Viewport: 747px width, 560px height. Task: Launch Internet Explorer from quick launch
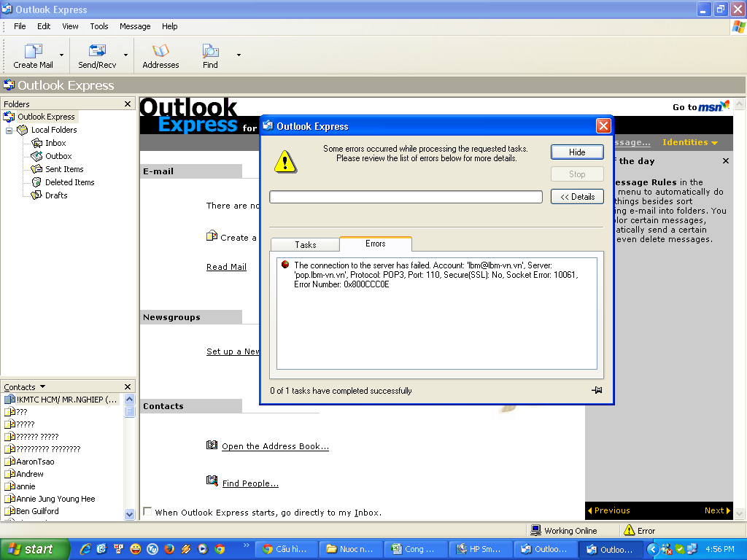pyautogui.click(x=85, y=549)
